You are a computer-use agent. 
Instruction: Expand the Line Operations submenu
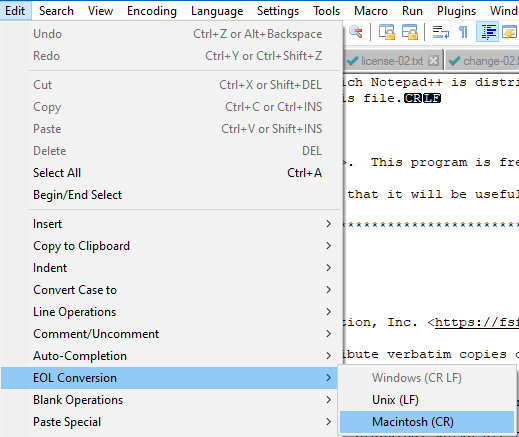[172, 312]
